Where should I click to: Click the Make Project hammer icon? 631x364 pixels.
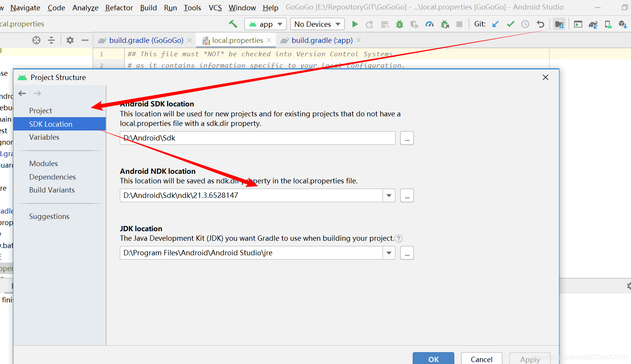click(233, 24)
